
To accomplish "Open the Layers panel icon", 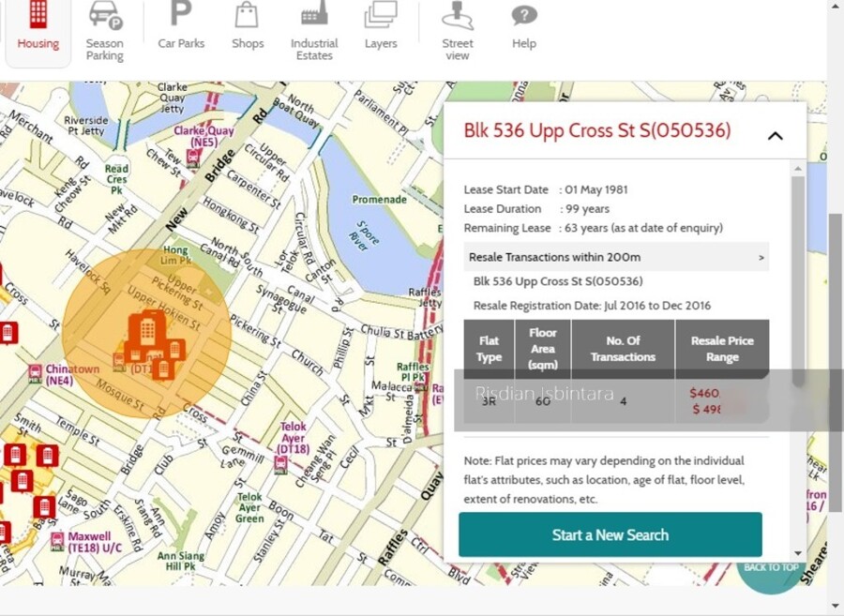I will pos(381,14).
